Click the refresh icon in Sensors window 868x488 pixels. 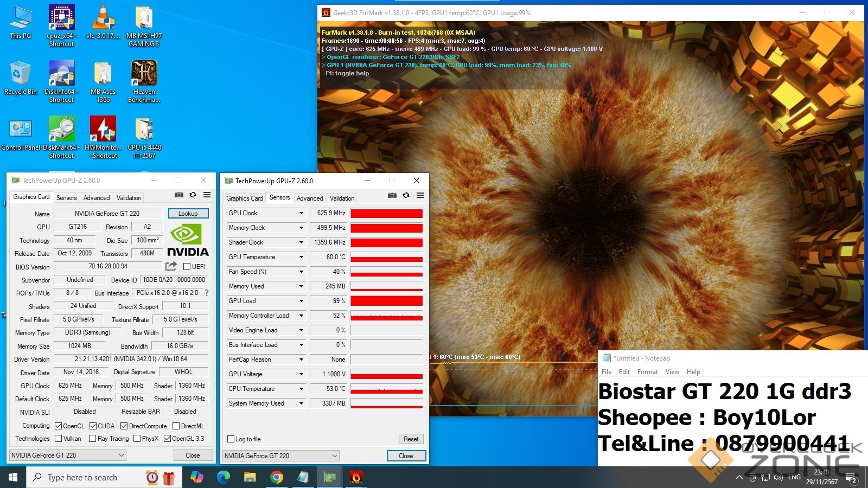tap(406, 196)
